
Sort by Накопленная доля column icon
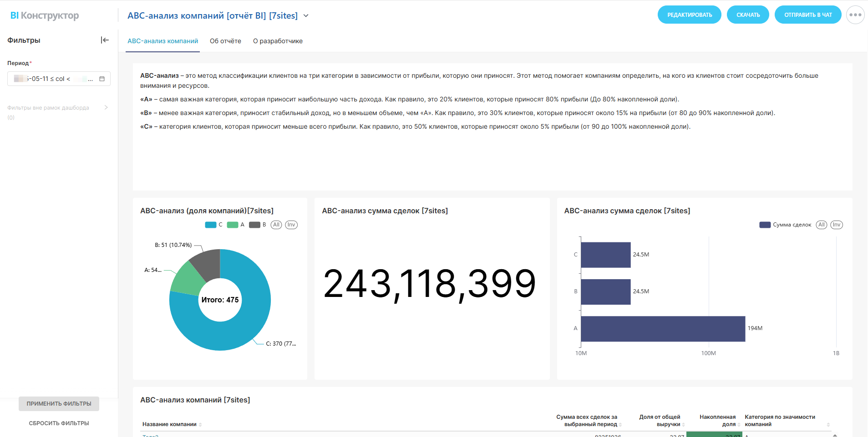pyautogui.click(x=739, y=425)
